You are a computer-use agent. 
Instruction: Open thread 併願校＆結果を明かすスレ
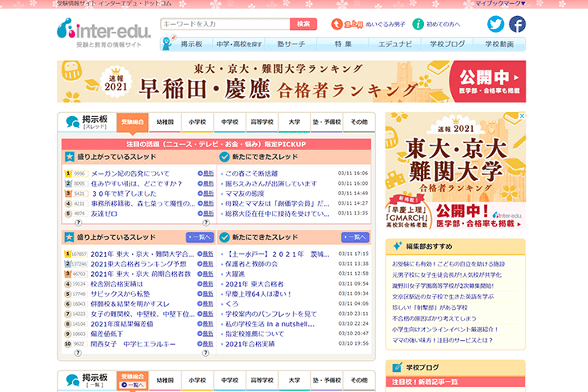tap(130, 304)
